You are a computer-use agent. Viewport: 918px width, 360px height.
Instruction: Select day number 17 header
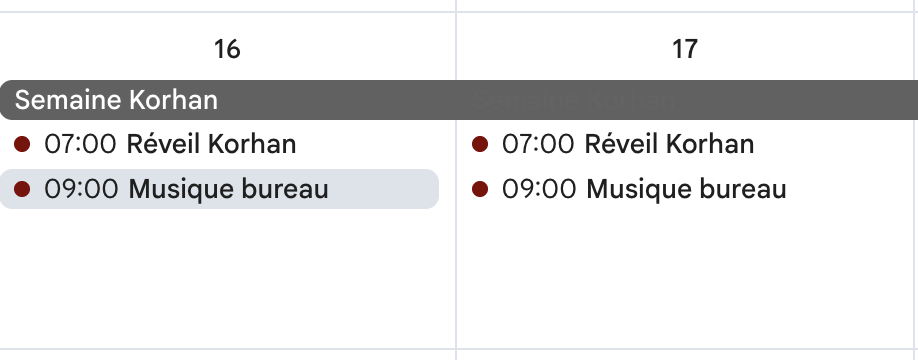click(x=684, y=49)
